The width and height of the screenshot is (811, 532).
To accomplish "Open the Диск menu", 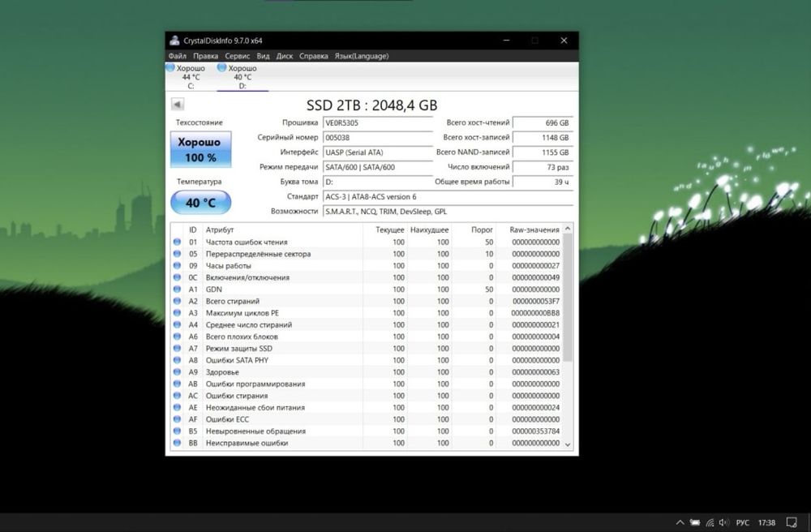I will [x=285, y=56].
